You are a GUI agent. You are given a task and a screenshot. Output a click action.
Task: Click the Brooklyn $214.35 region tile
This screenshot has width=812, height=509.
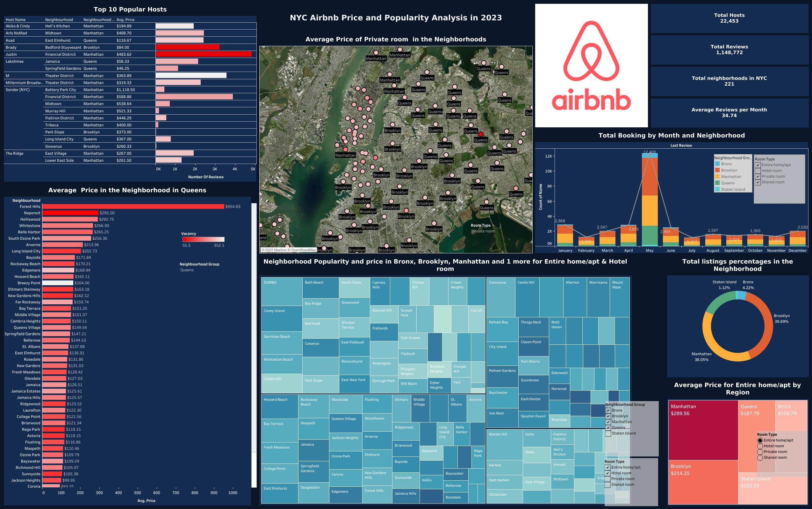(x=703, y=482)
